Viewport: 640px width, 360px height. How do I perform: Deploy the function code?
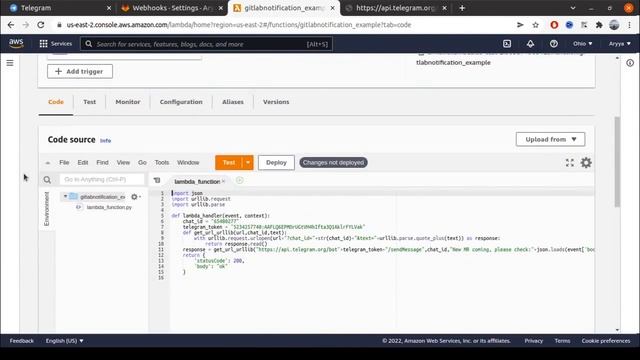pyautogui.click(x=276, y=162)
